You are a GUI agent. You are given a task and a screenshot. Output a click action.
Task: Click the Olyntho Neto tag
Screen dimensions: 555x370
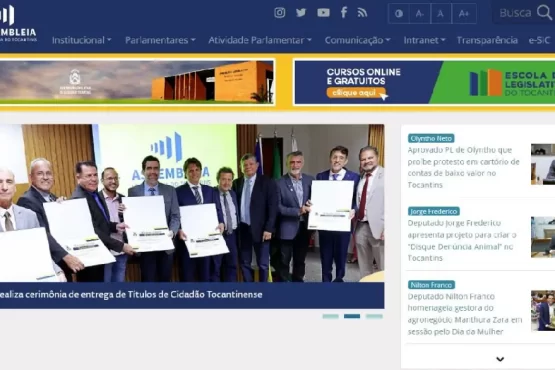tap(431, 138)
